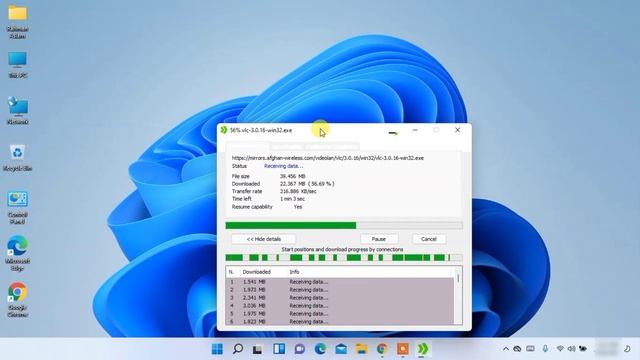This screenshot has height=360, width=640.
Task: Click the Time left value 1 min 3 sec
Action: [x=292, y=199]
